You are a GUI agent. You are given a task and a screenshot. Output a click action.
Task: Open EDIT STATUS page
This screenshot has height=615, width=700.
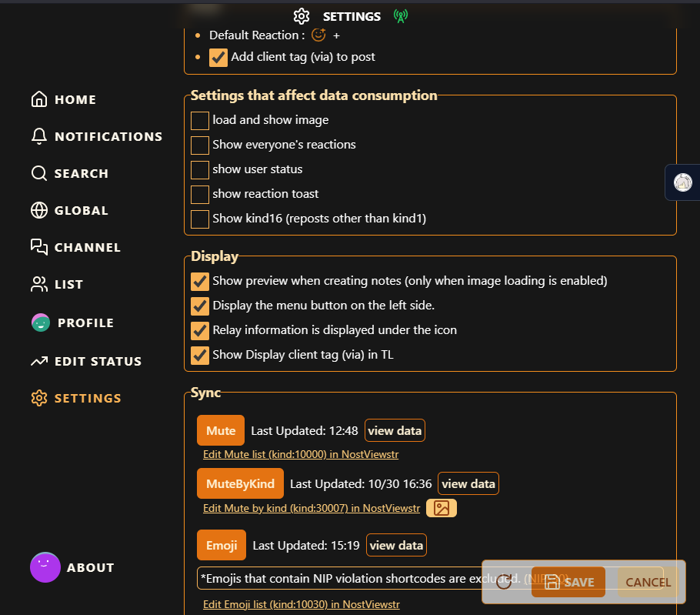[86, 361]
